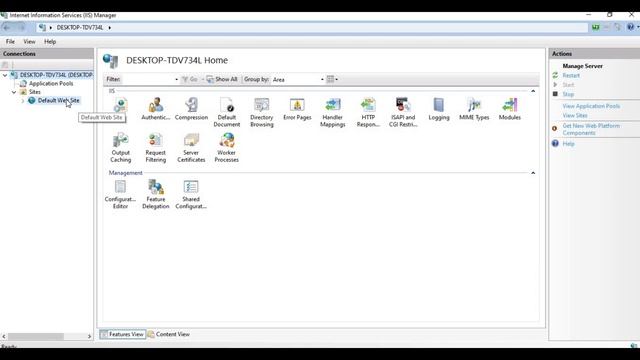Open the Modules feature
Image resolution: width=640 pixels, height=360 pixels.
(509, 109)
